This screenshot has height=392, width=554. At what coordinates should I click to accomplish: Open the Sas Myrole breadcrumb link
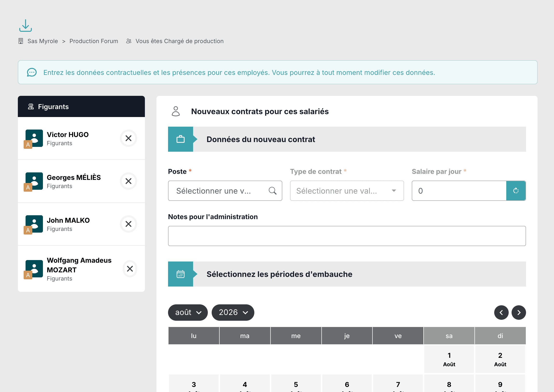(43, 41)
